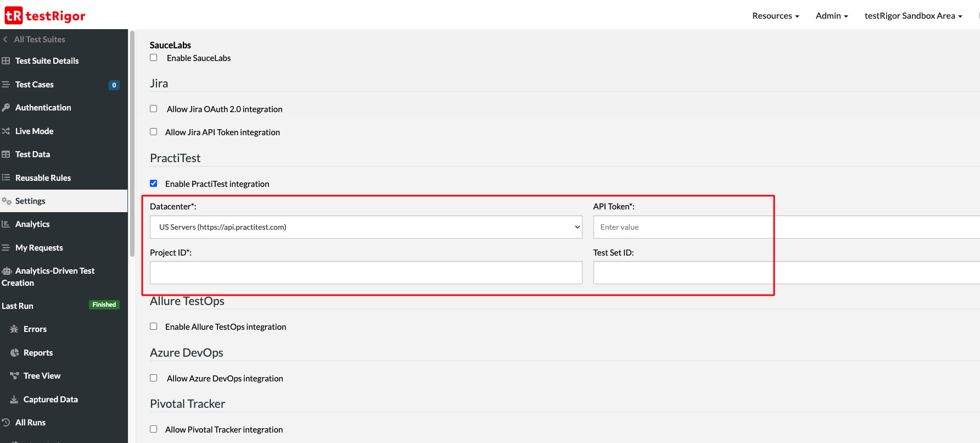Click the Analytics-Driven Test Creation robot icon
Image resolution: width=980 pixels, height=443 pixels.
click(x=7, y=271)
